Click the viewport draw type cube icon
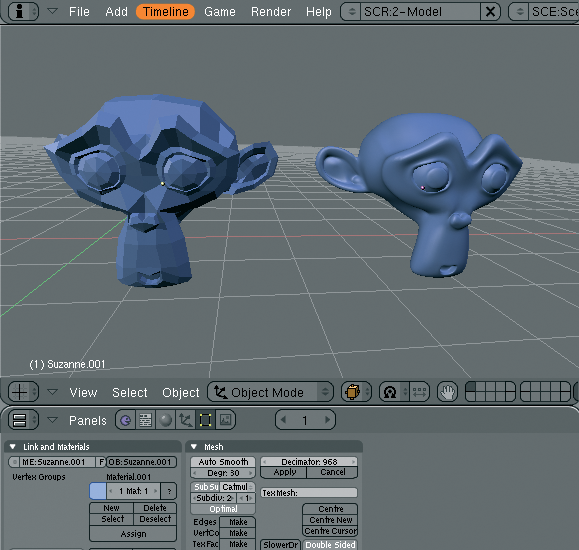Image resolution: width=579 pixels, height=550 pixels. pos(352,392)
